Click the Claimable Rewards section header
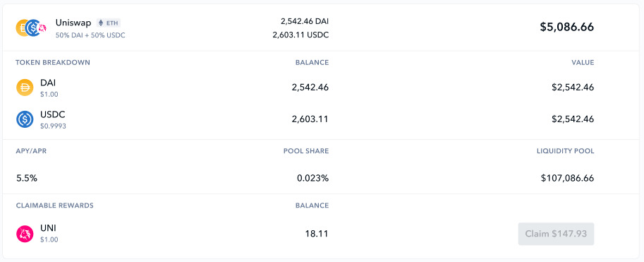 tap(54, 206)
